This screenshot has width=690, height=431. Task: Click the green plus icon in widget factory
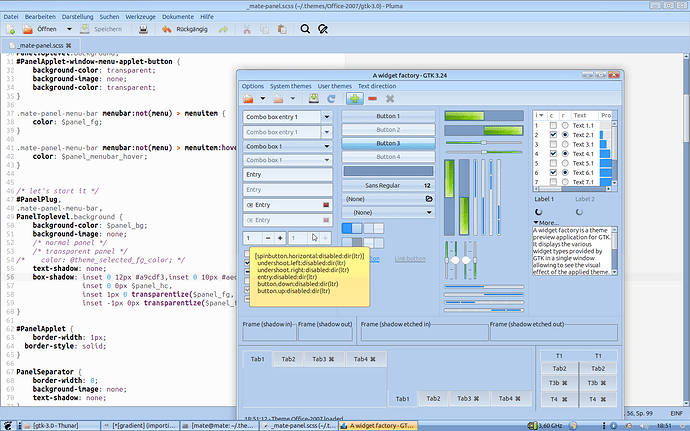tap(355, 99)
